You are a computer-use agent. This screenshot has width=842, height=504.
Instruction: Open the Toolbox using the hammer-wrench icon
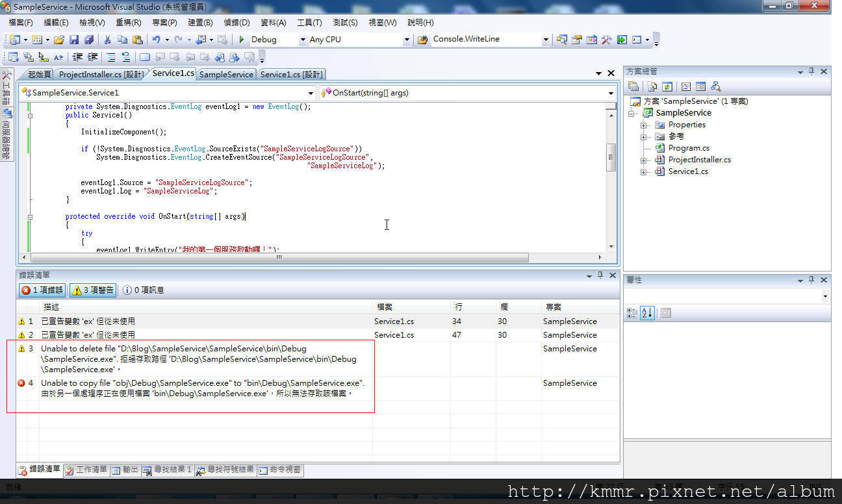pos(607,40)
